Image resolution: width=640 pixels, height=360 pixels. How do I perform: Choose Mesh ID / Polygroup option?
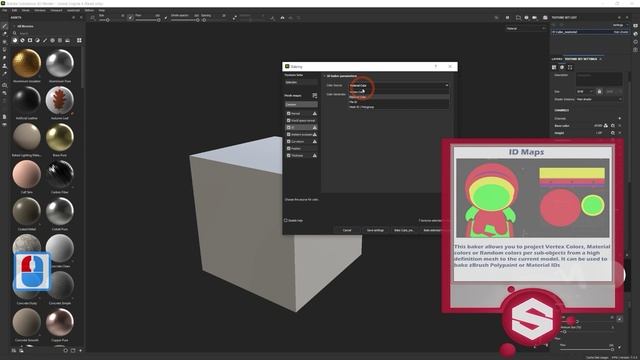[x=399, y=107]
